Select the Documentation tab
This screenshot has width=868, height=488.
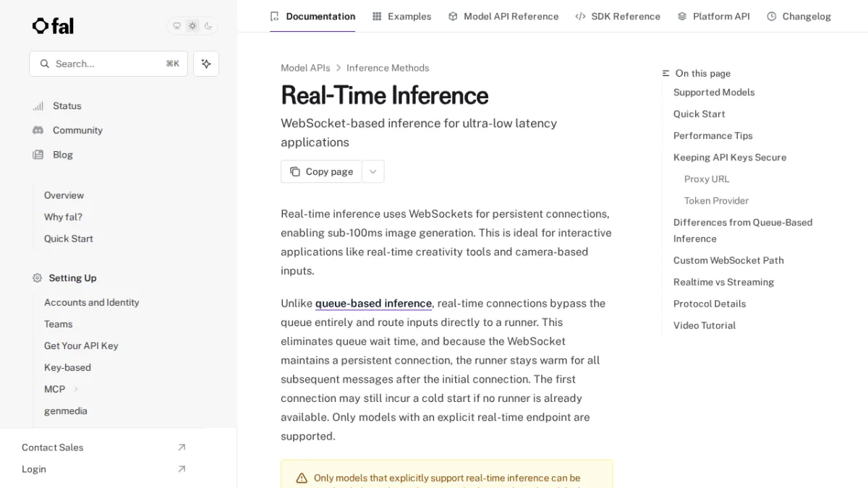[x=312, y=16]
